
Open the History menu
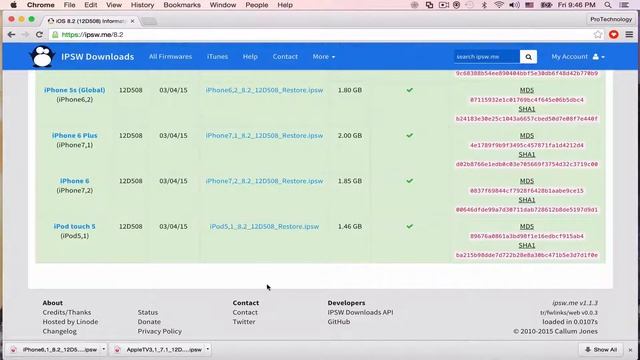pyautogui.click(x=142, y=5)
